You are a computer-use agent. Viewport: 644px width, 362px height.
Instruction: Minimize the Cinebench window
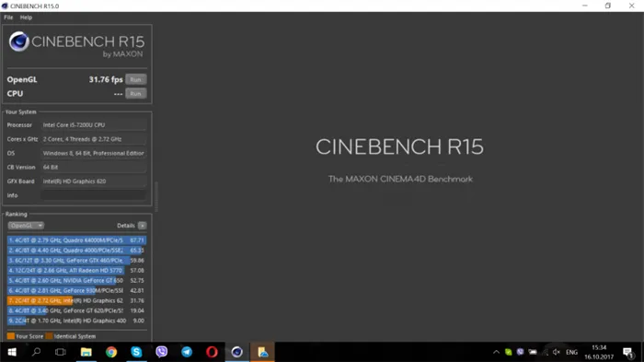click(x=585, y=6)
